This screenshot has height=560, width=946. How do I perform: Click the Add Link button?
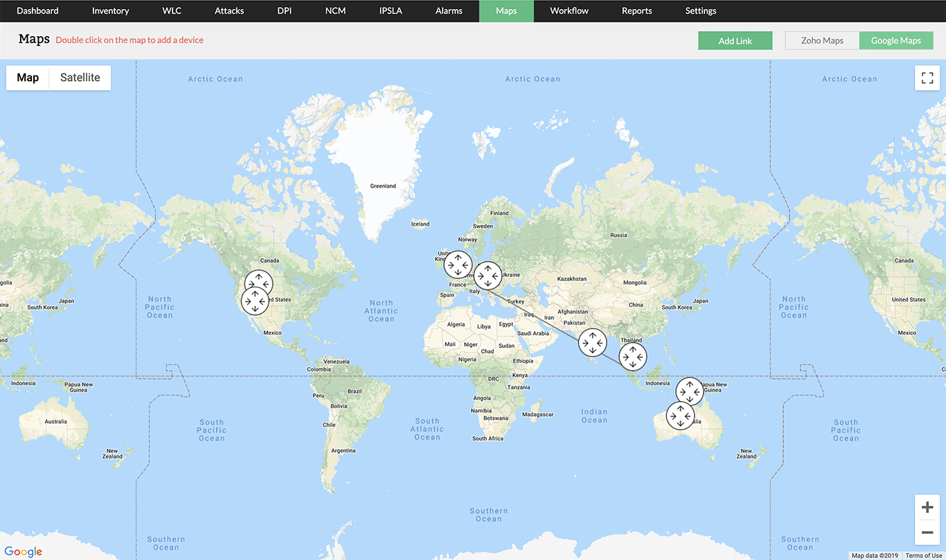(735, 40)
